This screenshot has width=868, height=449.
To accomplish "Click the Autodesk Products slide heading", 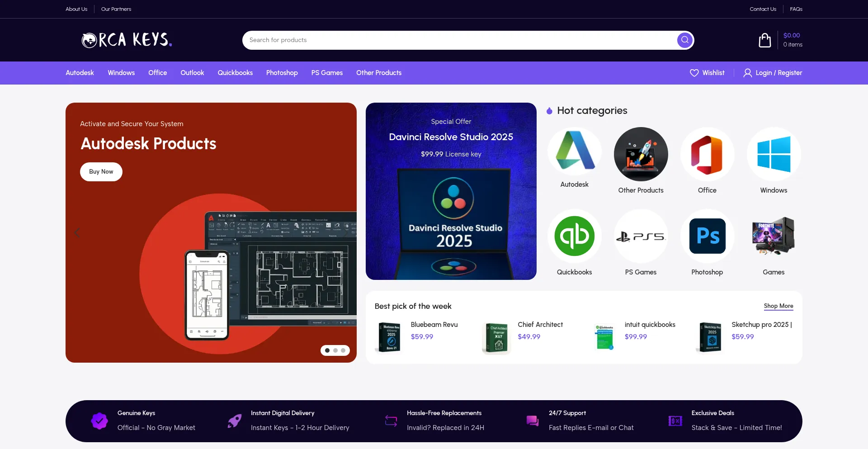I will (x=148, y=144).
